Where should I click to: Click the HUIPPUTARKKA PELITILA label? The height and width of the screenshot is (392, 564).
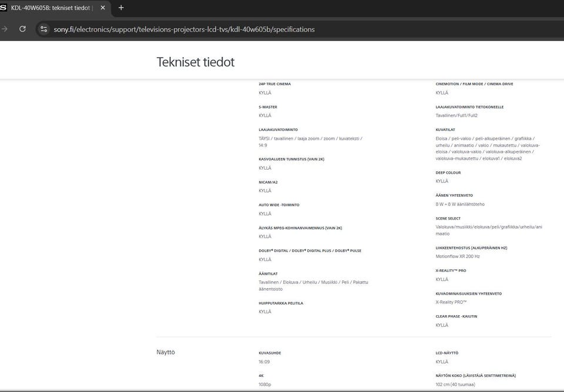click(x=281, y=303)
